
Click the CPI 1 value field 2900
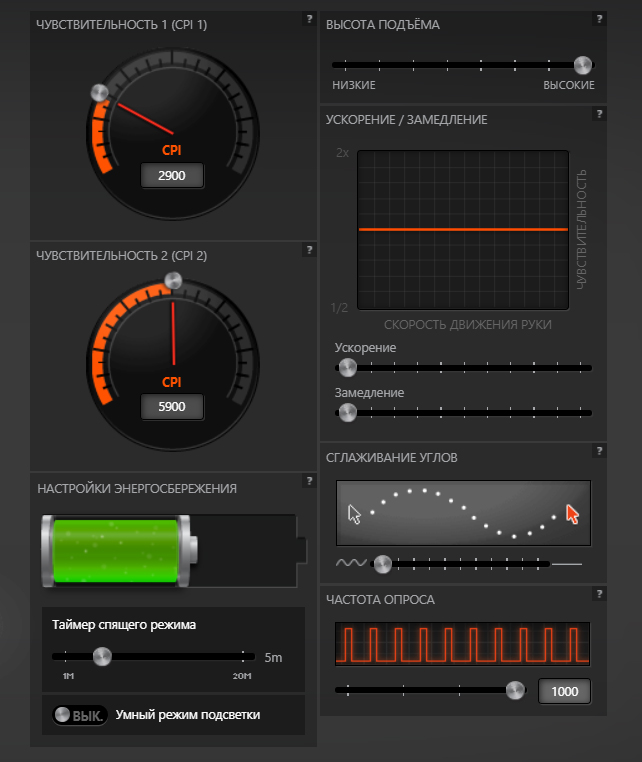pos(172,176)
